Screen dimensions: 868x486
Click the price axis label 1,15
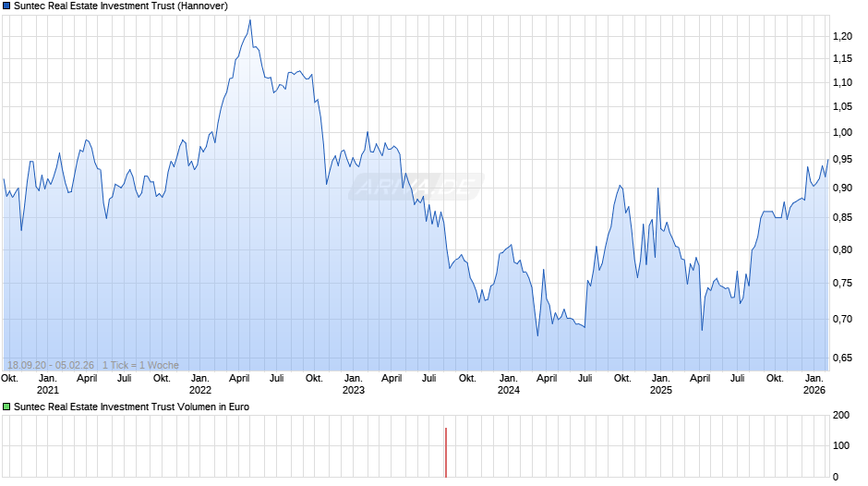click(842, 58)
